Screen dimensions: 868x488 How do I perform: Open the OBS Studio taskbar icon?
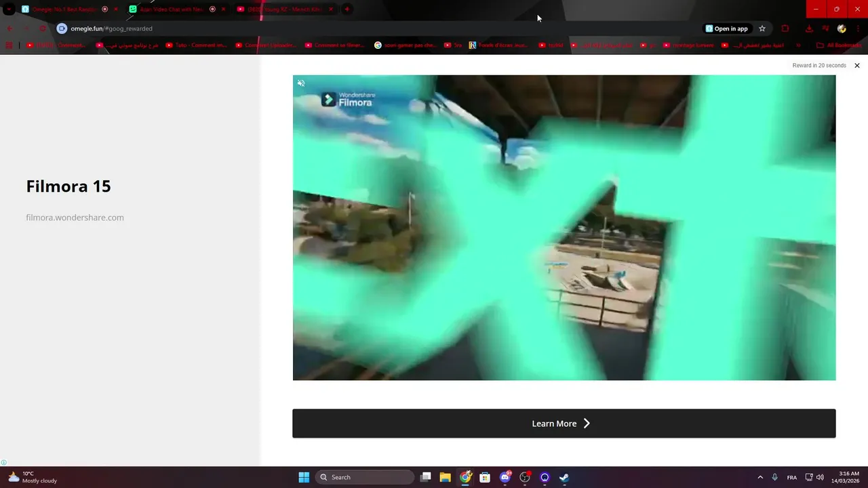pyautogui.click(x=524, y=477)
